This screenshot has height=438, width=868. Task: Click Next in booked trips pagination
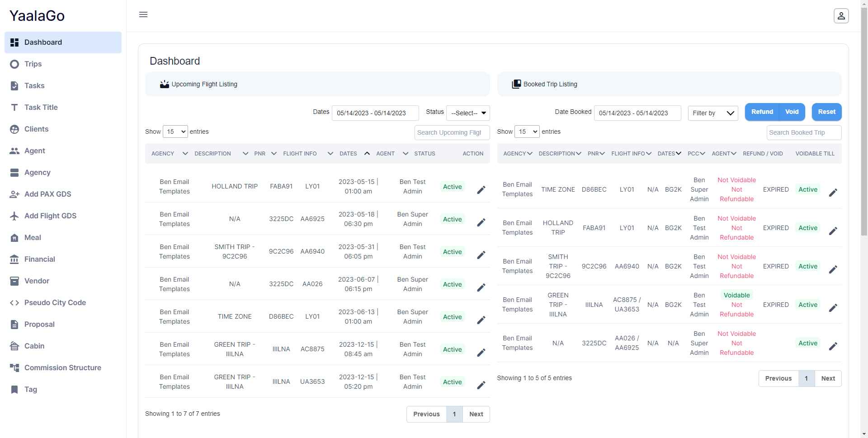828,378
